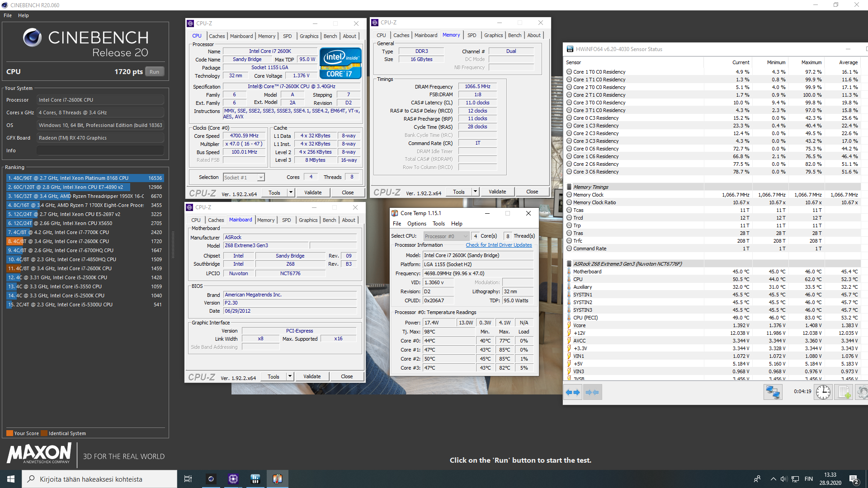Click Close in CPU-Z CPU window
Screen dimensions: 868x488
[x=348, y=193]
